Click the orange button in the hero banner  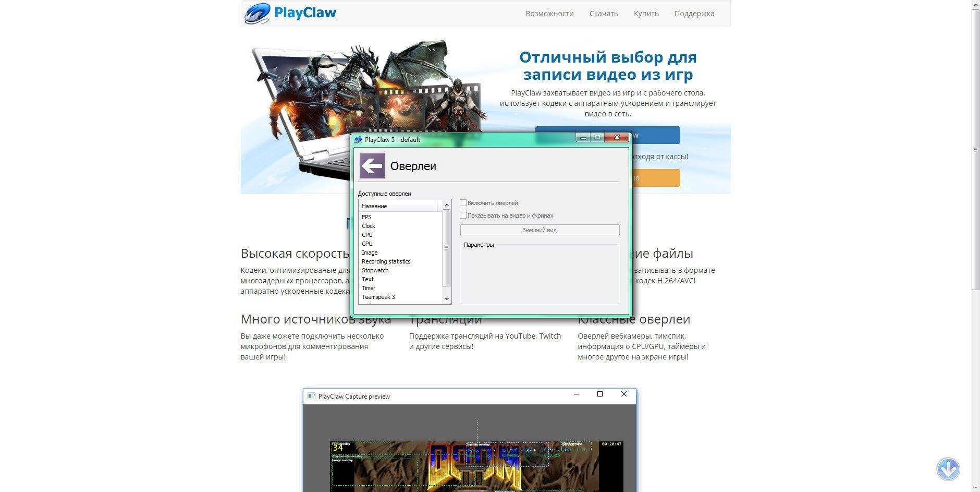click(655, 178)
